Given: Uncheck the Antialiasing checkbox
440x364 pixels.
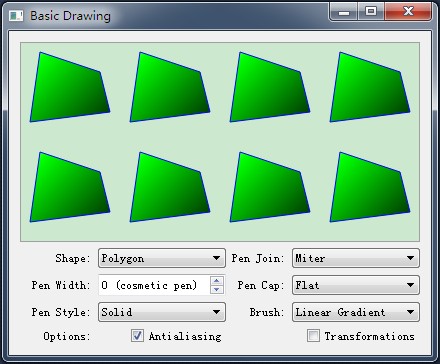Looking at the screenshot, I should pyautogui.click(x=137, y=336).
